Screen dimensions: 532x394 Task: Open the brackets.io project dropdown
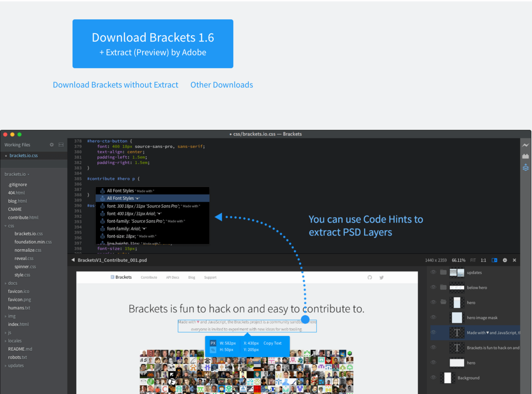tap(17, 174)
